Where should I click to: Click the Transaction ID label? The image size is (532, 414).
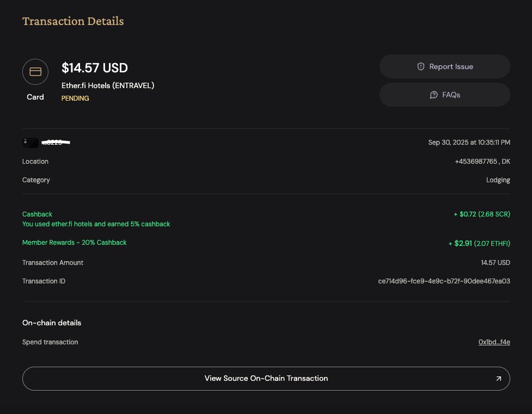[x=44, y=281]
